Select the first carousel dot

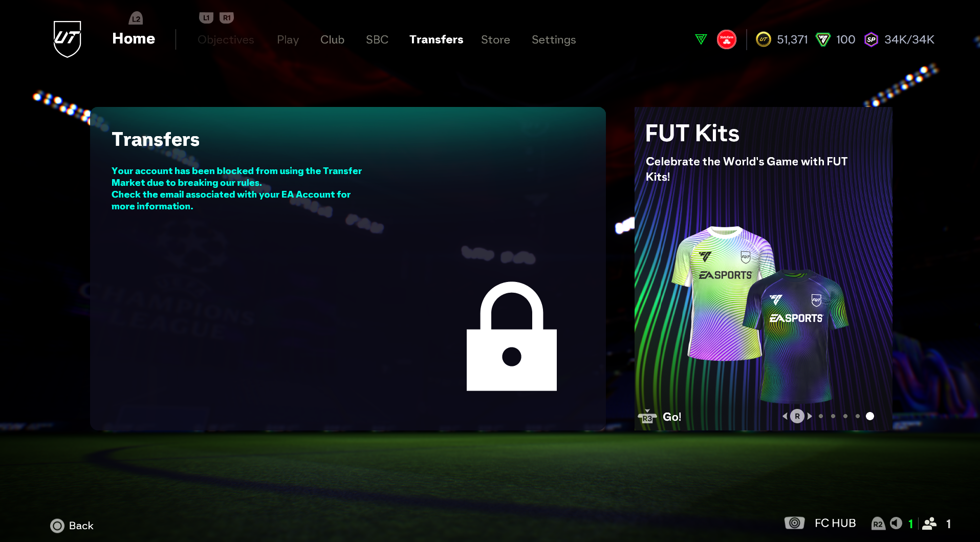click(821, 416)
